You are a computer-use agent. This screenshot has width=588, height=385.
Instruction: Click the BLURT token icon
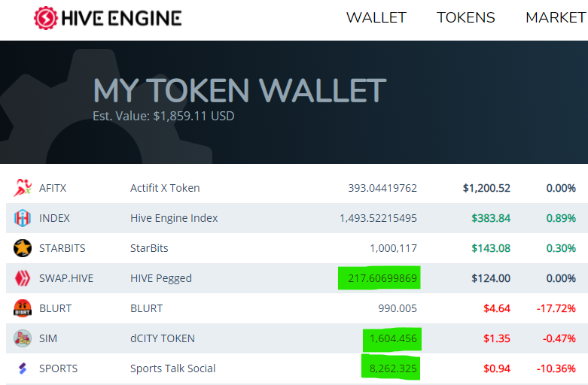[x=23, y=308]
